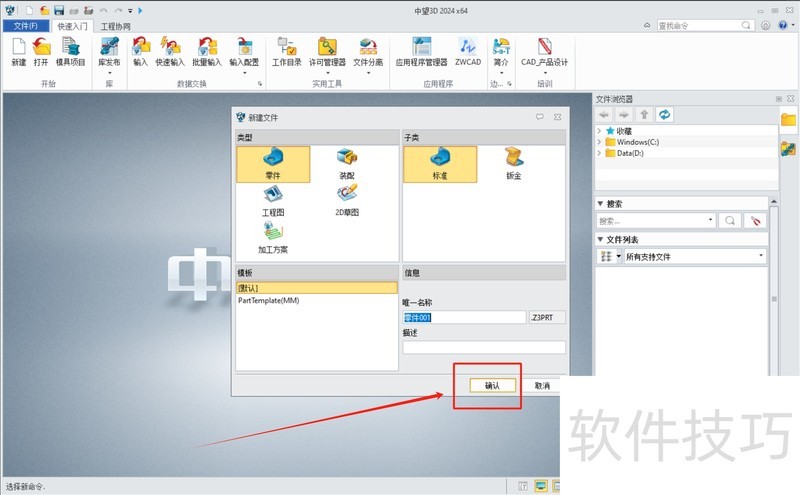Viewport: 800px width, 495px height.
Task: Open the list view mode dropdown
Action: [619, 256]
